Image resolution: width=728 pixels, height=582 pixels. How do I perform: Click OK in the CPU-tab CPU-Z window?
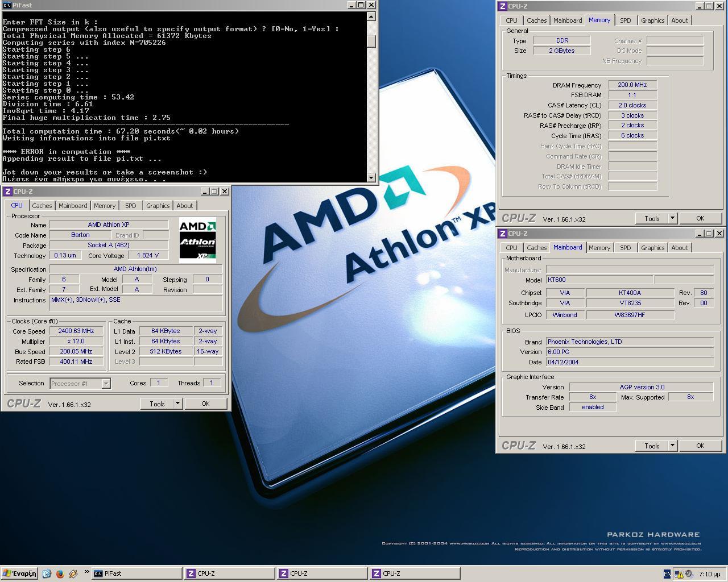(x=205, y=404)
